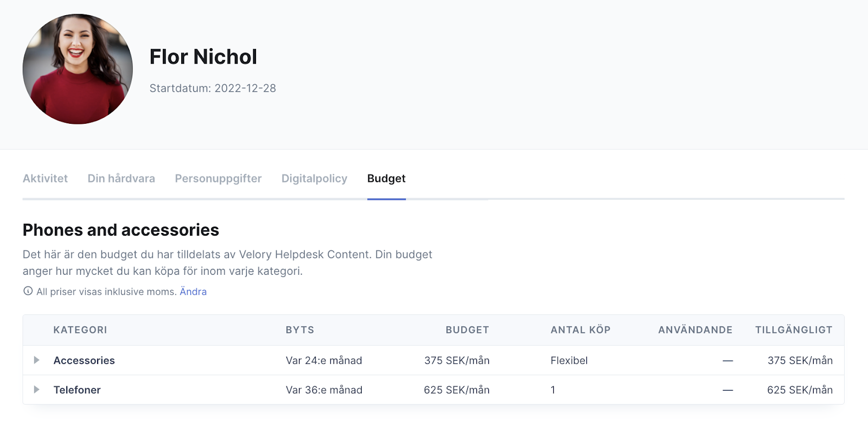
Task: Click the Telefoner category name
Action: coord(77,390)
